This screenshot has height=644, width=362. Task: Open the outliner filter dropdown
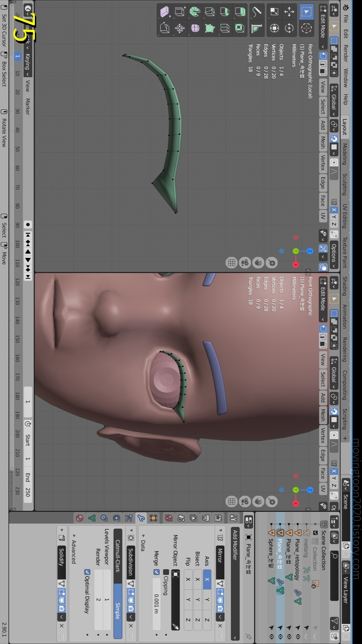click(x=334, y=623)
